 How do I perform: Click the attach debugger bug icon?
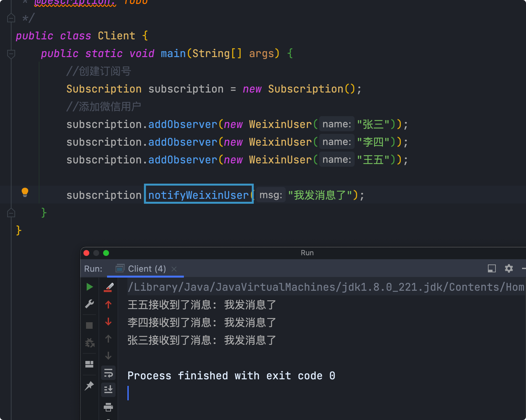(90, 343)
